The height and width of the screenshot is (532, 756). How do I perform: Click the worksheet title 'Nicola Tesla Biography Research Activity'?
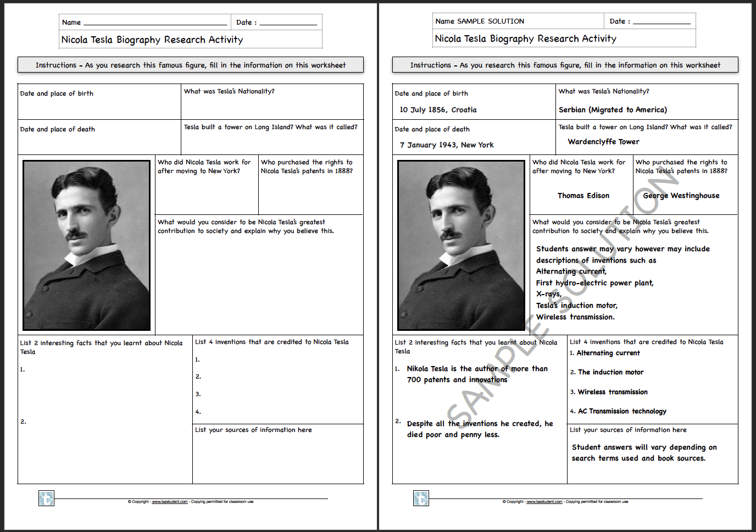152,40
